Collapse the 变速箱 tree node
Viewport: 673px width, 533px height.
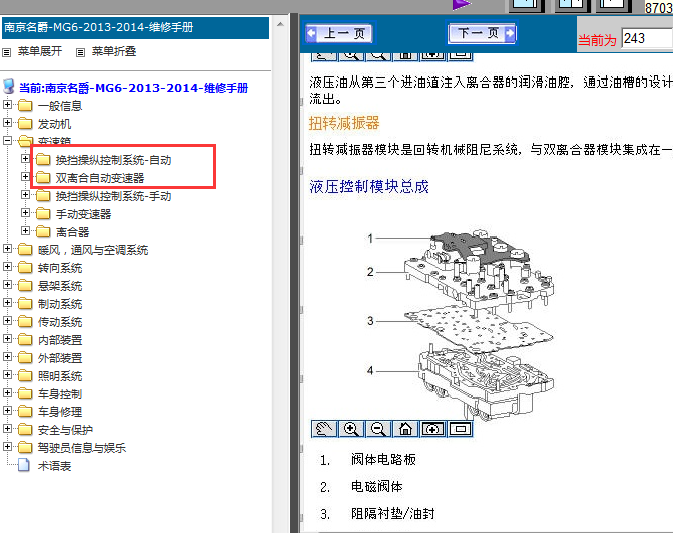pos(7,141)
